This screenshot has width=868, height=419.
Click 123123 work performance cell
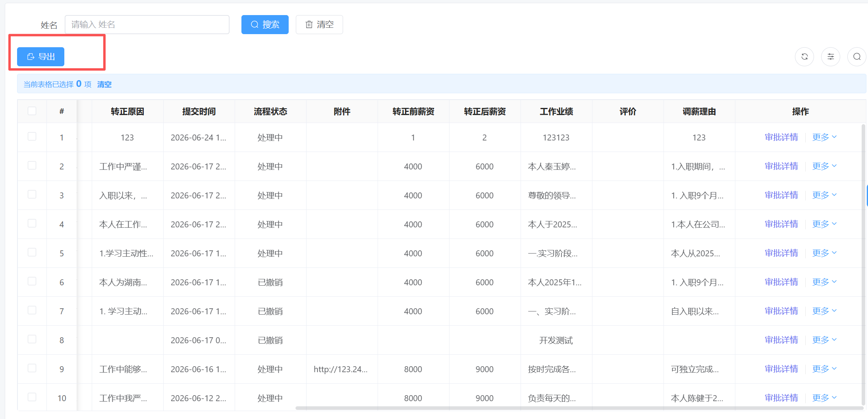[556, 138]
